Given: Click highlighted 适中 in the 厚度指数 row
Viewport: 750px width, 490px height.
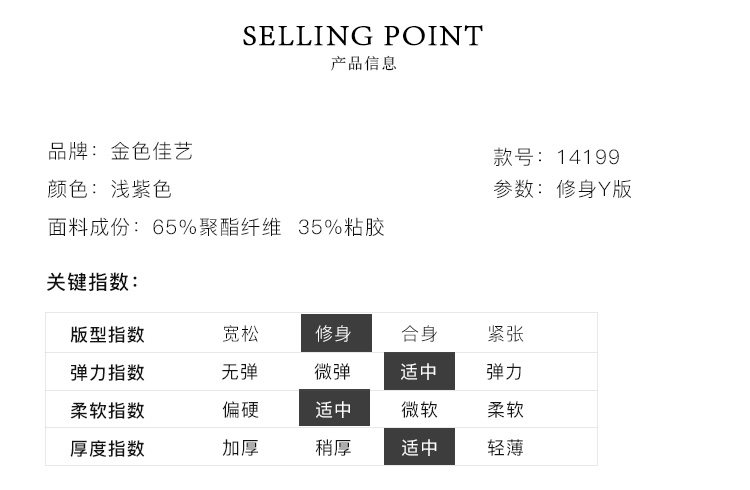Looking at the screenshot, I should pyautogui.click(x=419, y=448).
